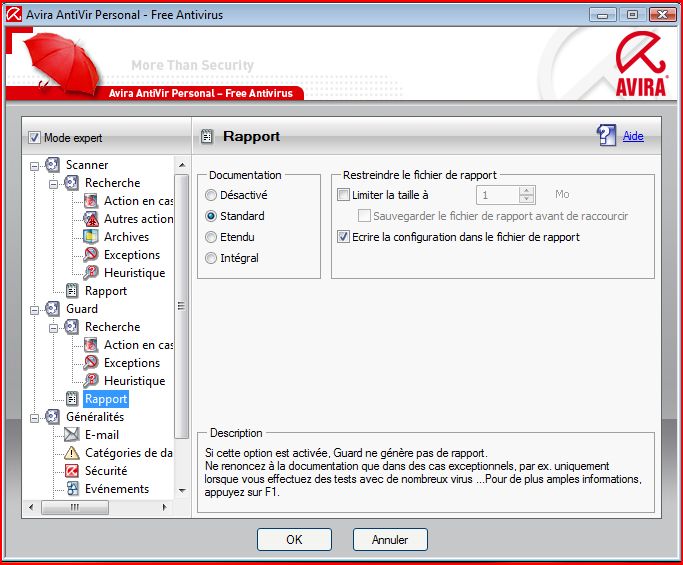The height and width of the screenshot is (565, 683).
Task: Toggle the 'Mode expert' checkbox
Action: tap(34, 138)
